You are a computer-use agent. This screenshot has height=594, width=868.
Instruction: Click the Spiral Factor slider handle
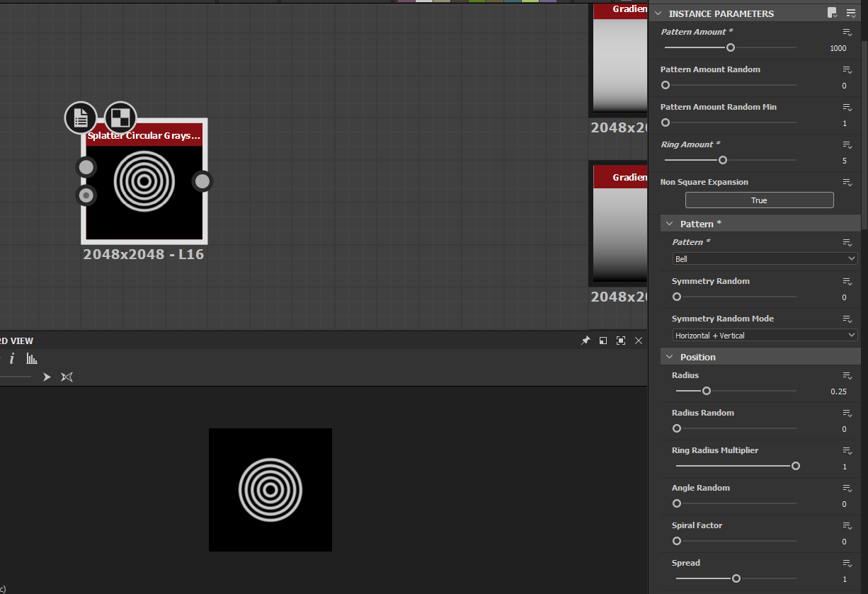pos(677,541)
